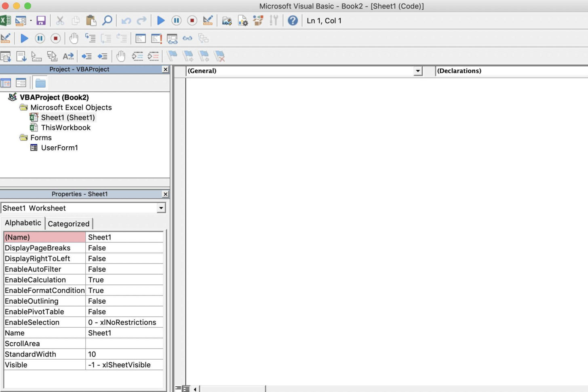Click the Redo arrow icon

point(142,21)
